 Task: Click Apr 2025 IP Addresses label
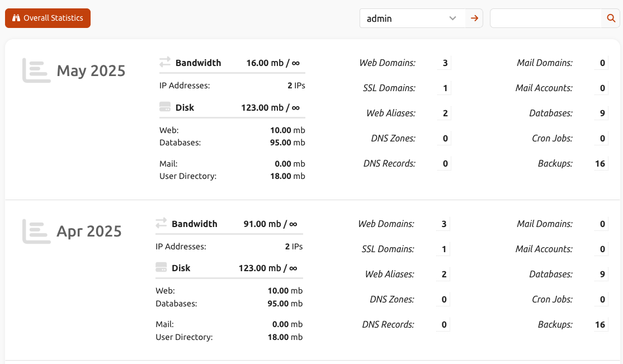pyautogui.click(x=181, y=247)
